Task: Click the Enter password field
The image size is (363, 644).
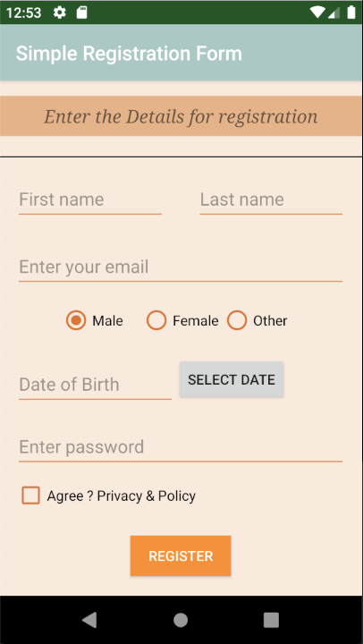Action: click(181, 447)
